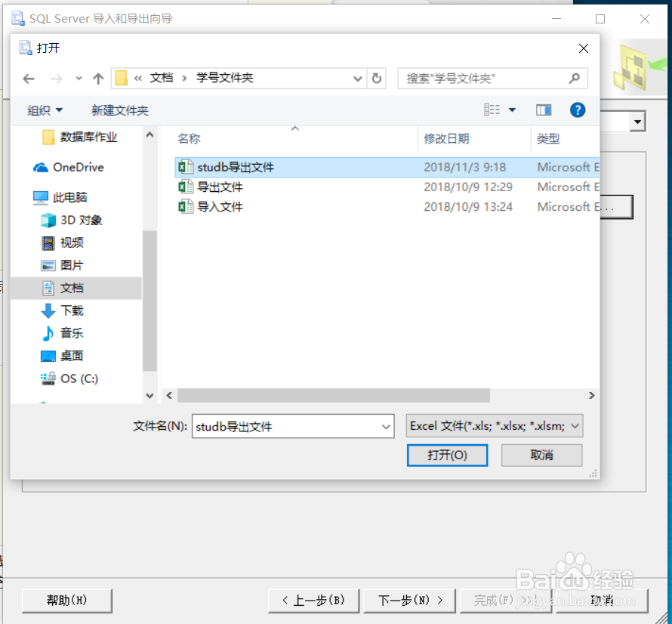Sort files by 名称 column

tap(189, 139)
